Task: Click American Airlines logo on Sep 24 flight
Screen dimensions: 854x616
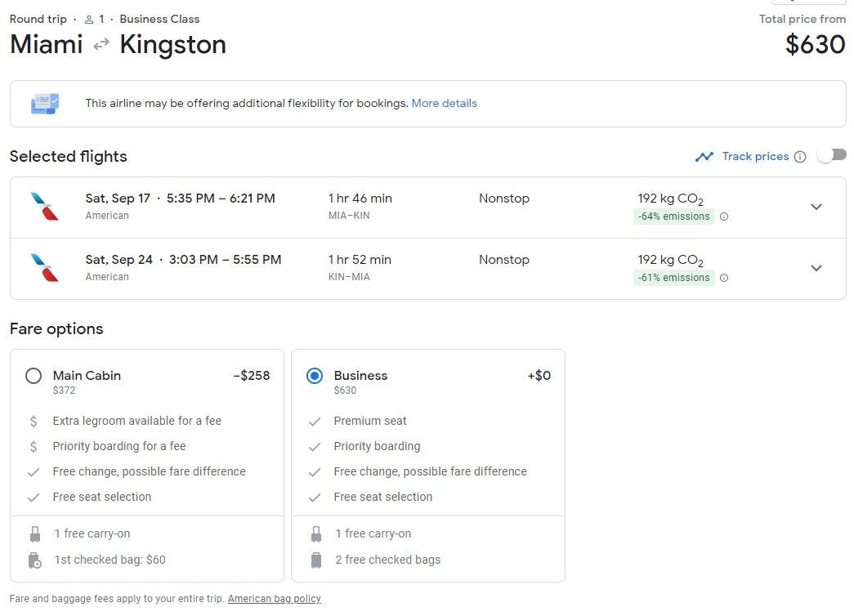Action: pos(44,268)
